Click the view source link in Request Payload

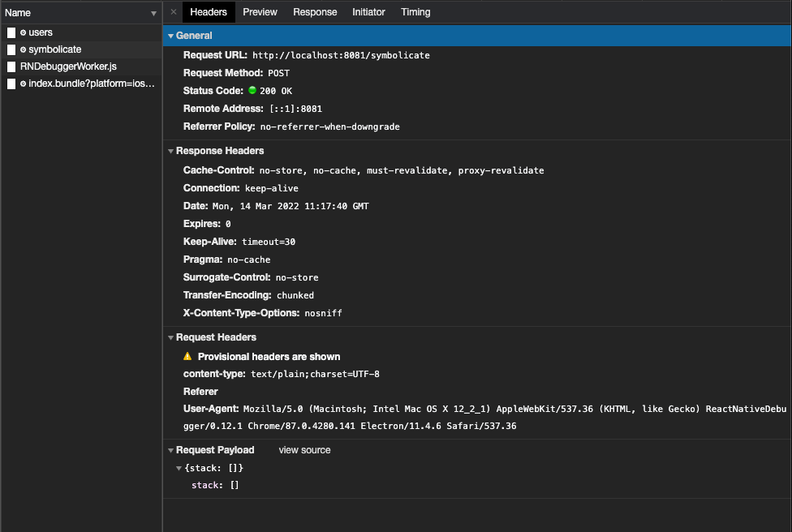pyautogui.click(x=304, y=450)
